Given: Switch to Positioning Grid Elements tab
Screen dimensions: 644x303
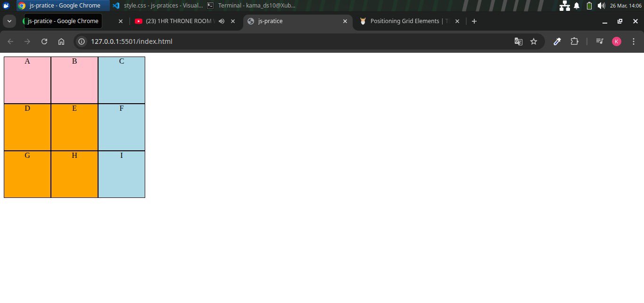Looking at the screenshot, I should 405,21.
